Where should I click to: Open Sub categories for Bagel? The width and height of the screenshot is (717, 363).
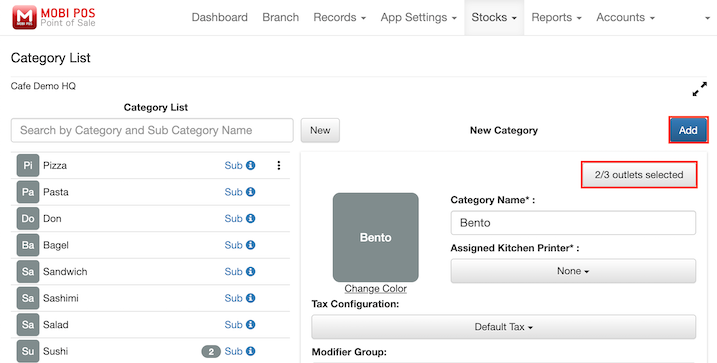point(233,245)
